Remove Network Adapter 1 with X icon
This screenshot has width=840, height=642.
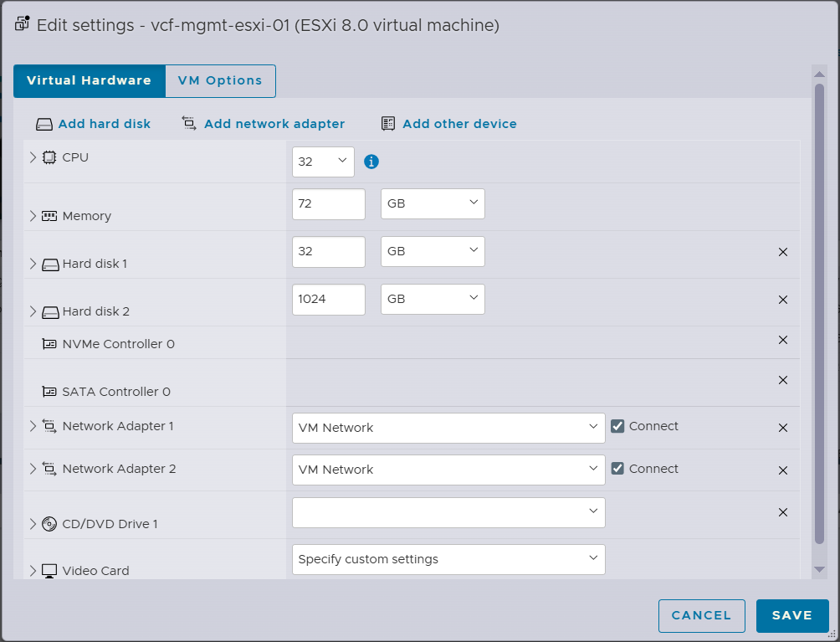(x=783, y=428)
